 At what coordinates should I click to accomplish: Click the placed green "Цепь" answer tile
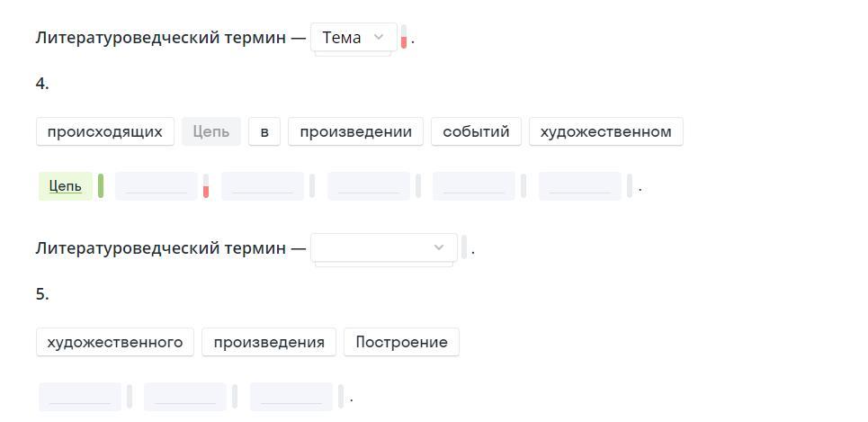pos(66,186)
